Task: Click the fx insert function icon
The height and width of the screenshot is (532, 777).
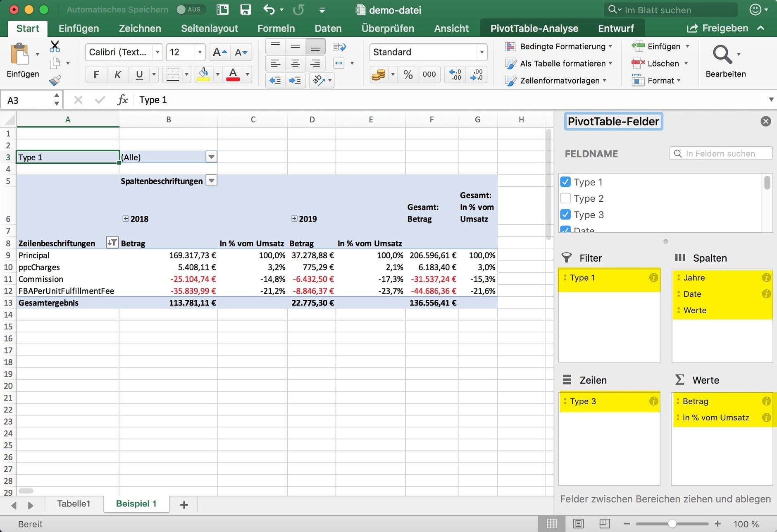Action: (x=122, y=100)
